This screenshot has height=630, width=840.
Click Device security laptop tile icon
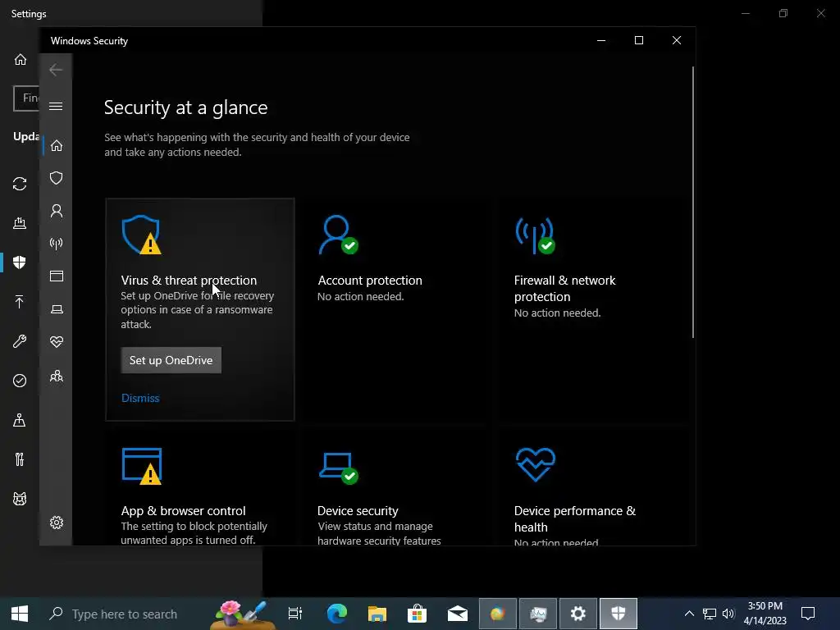[338, 468]
